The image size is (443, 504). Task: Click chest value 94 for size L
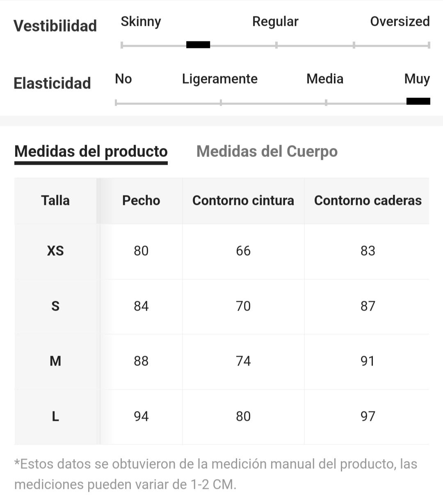click(x=141, y=416)
